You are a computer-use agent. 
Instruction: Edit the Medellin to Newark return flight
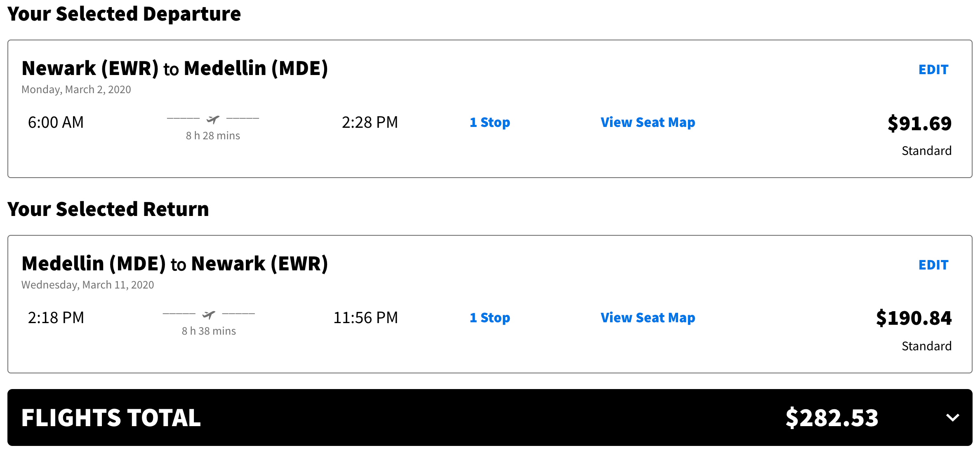(x=933, y=265)
